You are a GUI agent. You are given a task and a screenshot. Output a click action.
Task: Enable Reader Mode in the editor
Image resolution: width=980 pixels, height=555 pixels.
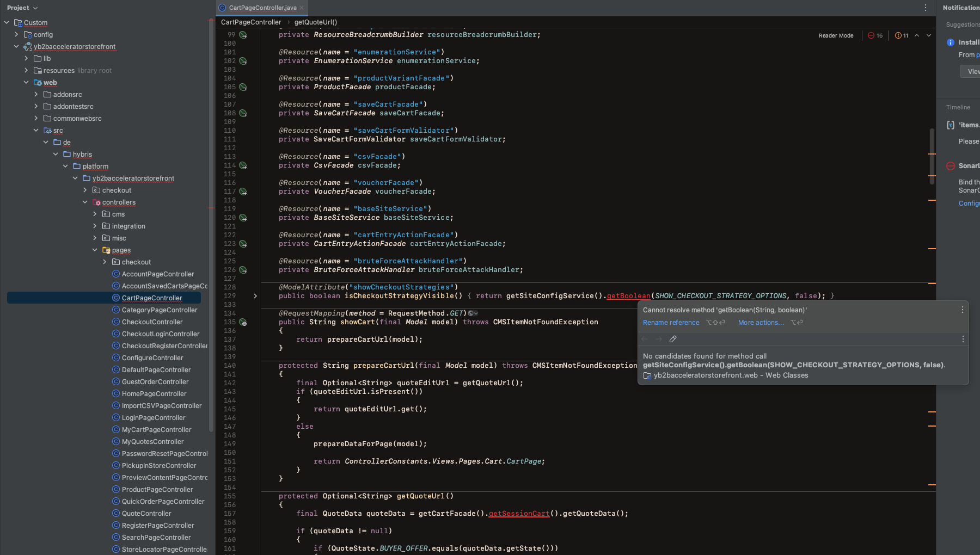click(836, 35)
